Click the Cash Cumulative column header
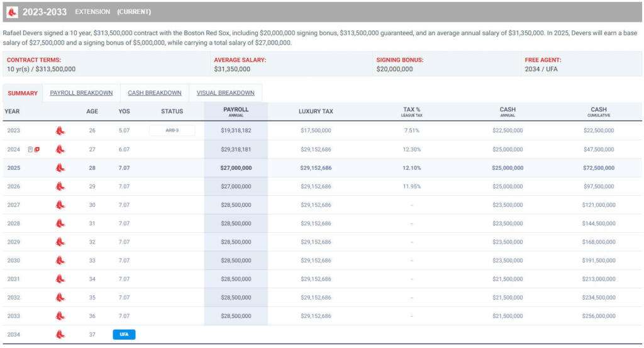644x348 pixels. tap(598, 111)
